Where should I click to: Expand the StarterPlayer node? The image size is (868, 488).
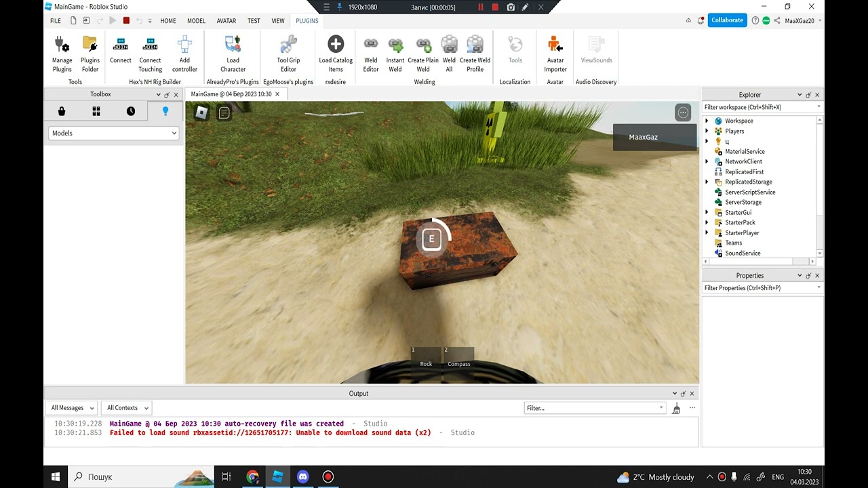click(x=707, y=232)
